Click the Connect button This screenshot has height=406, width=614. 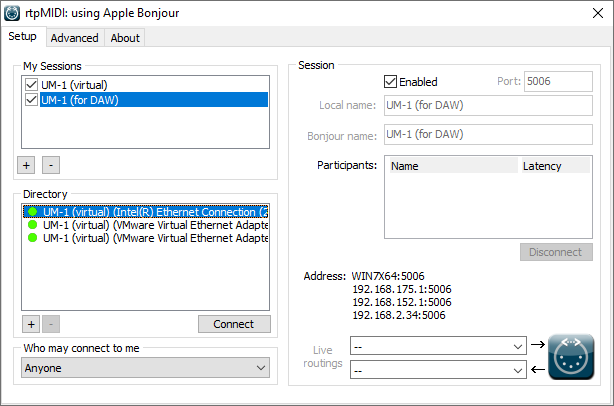(x=234, y=324)
